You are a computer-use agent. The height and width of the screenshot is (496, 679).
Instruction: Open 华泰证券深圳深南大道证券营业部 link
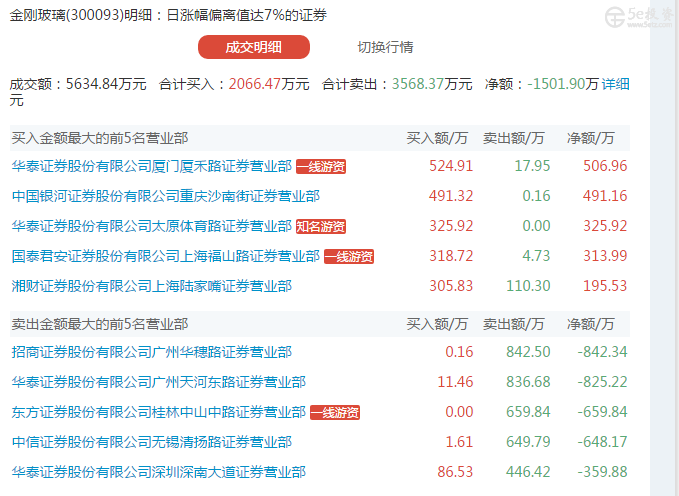coord(158,471)
